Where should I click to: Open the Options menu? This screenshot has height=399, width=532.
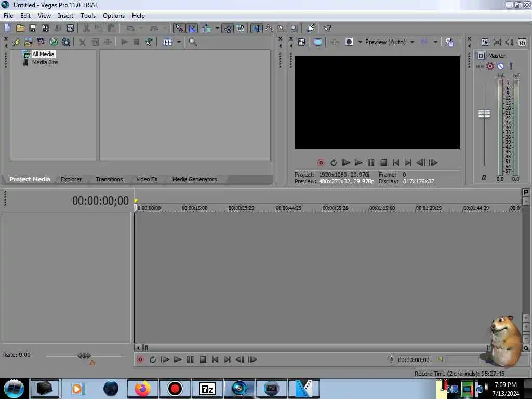(x=114, y=16)
